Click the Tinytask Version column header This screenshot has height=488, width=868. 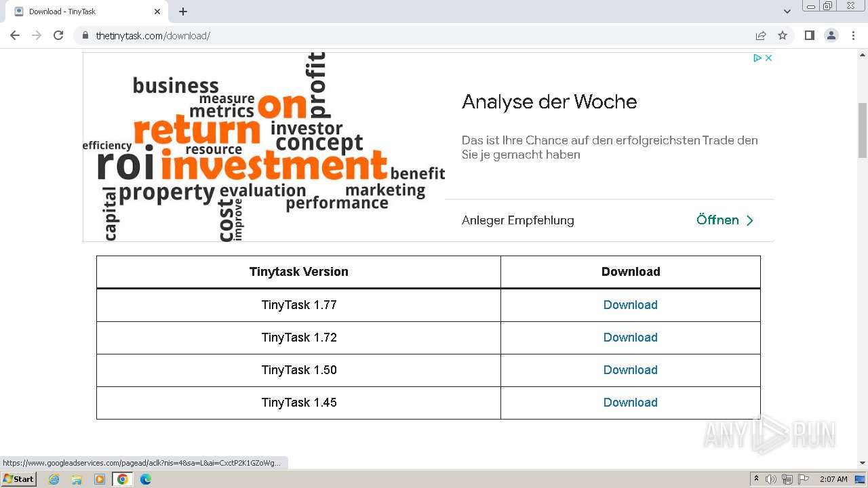(x=299, y=272)
